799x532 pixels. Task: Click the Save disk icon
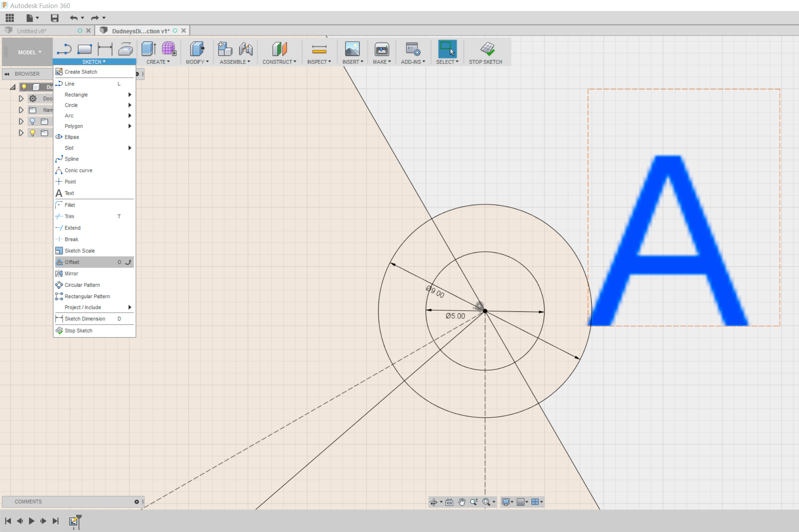coord(55,18)
